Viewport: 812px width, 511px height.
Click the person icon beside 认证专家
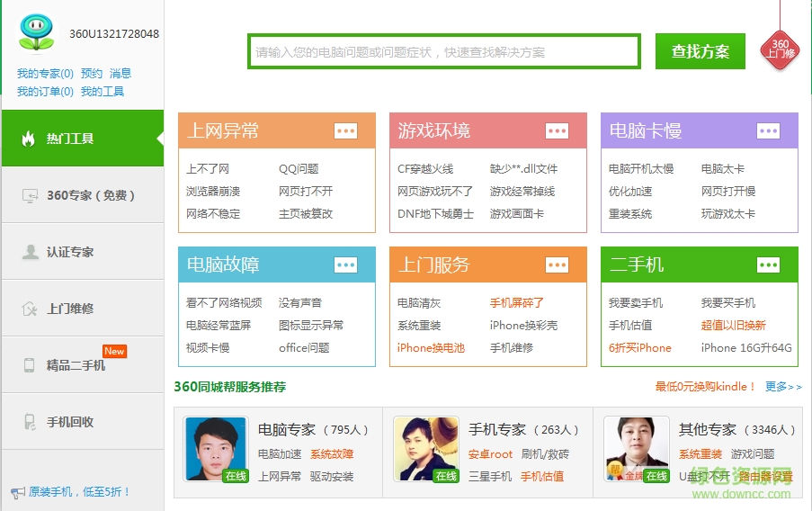30,252
